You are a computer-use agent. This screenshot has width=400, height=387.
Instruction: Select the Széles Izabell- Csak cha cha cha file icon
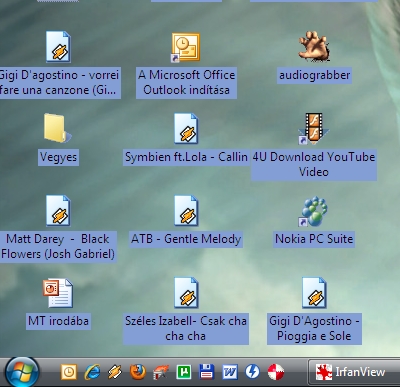186,293
